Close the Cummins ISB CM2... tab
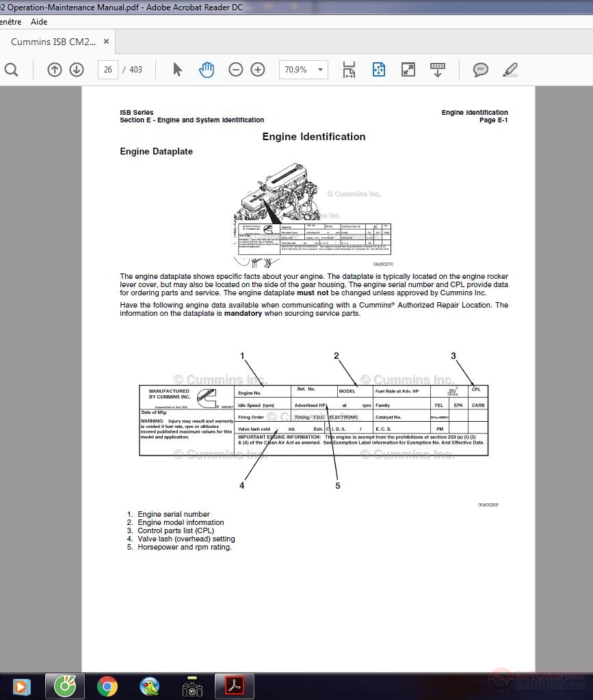 pos(106,42)
